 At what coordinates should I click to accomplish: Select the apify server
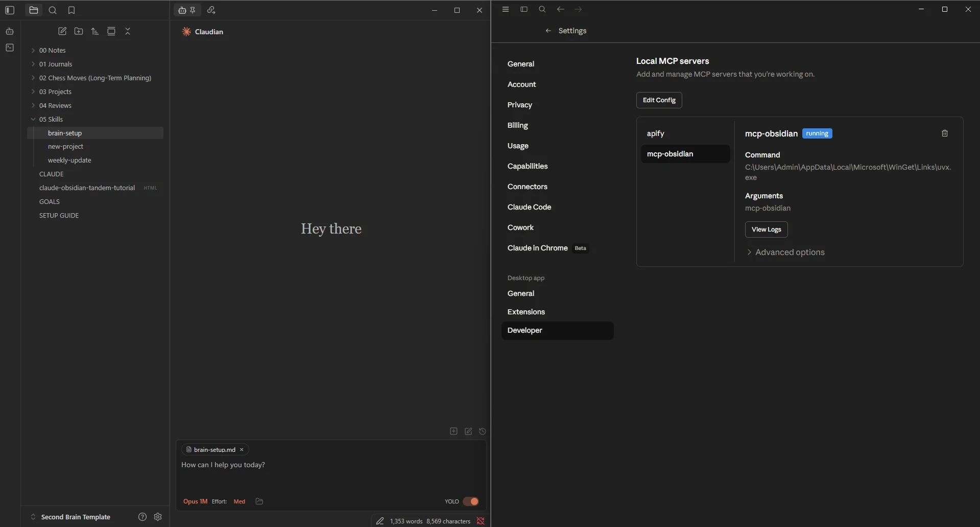(x=685, y=133)
